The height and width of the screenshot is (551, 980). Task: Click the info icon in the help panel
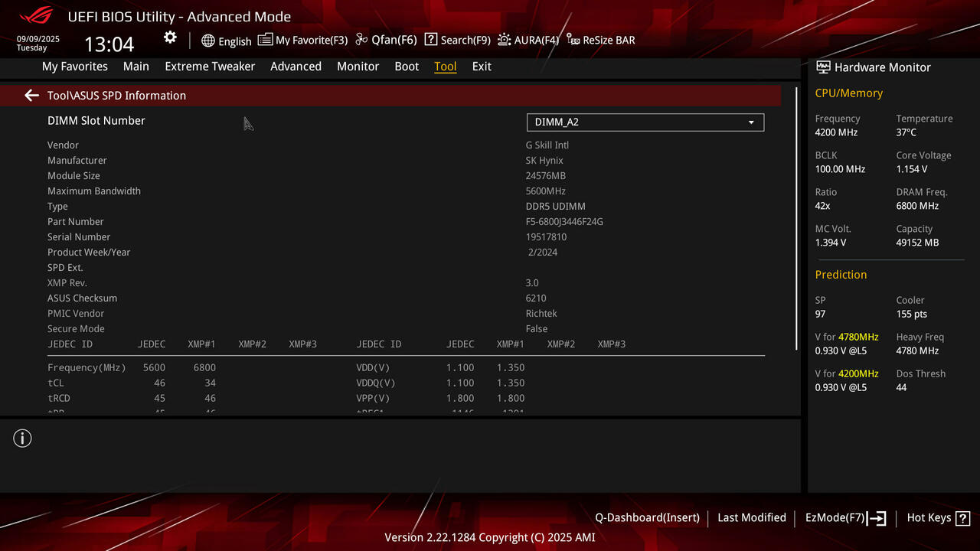point(22,439)
